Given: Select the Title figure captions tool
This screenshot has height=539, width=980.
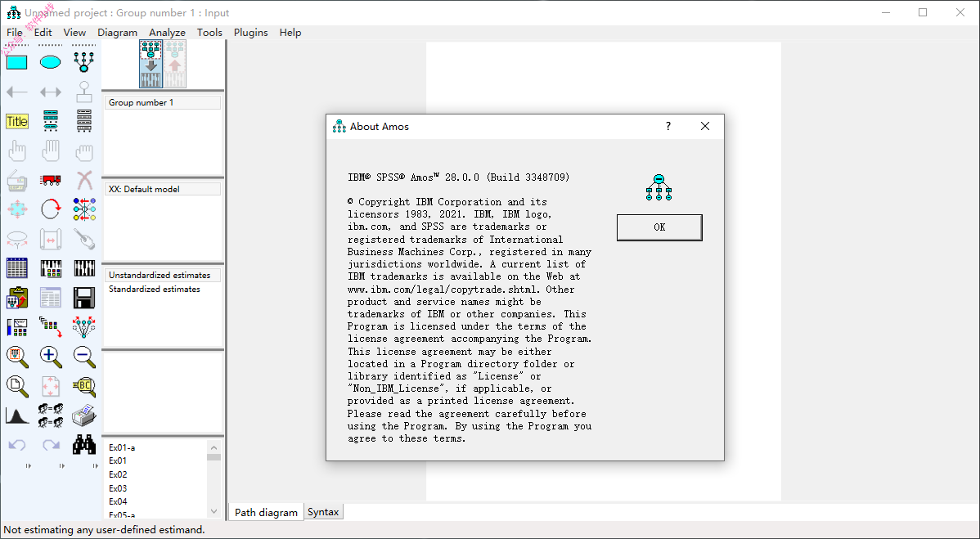Looking at the screenshot, I should click(17, 121).
